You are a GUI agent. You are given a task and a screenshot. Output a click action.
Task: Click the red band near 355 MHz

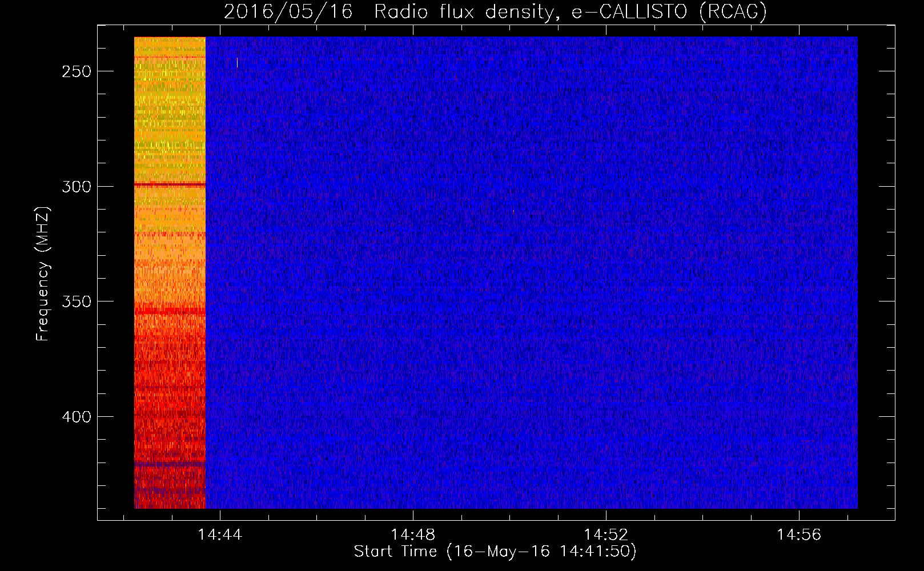coord(170,312)
